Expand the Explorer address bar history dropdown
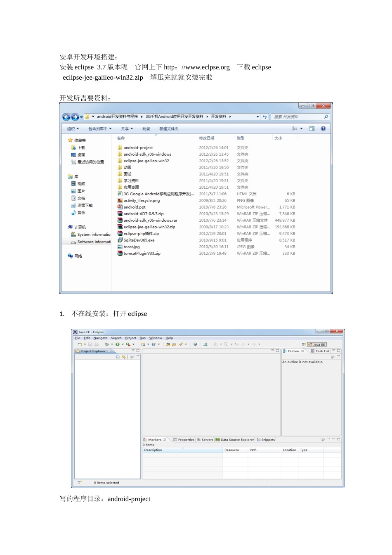Screen dimensions: 392x555 (258, 117)
